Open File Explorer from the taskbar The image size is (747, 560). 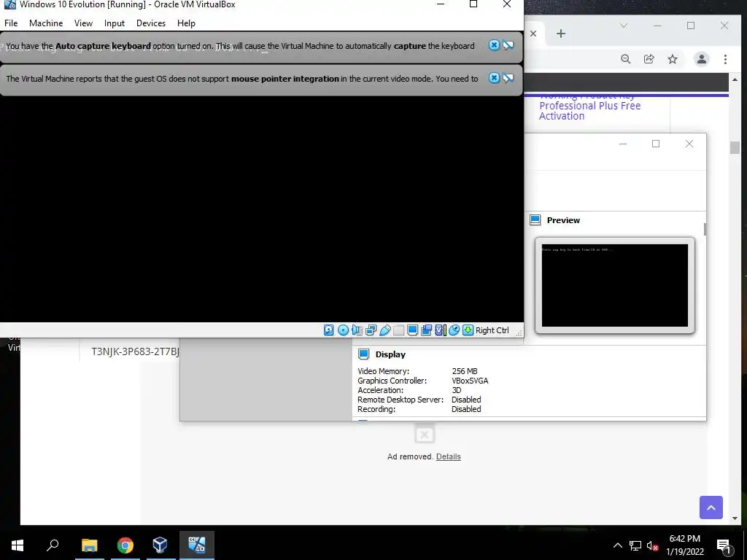click(x=90, y=545)
